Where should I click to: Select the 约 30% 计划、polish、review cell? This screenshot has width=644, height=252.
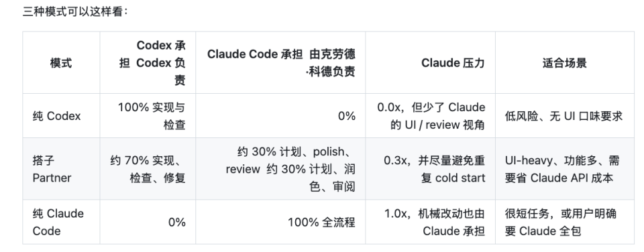click(x=280, y=169)
